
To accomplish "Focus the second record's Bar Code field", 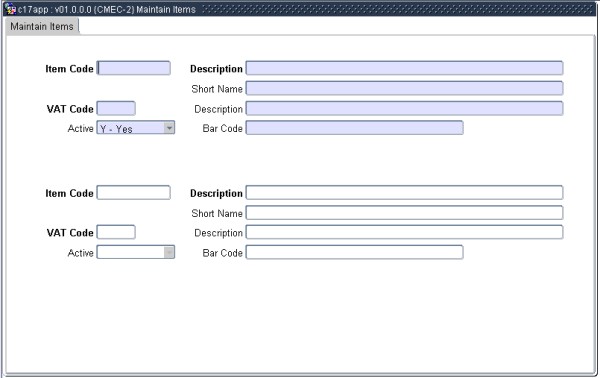I will pyautogui.click(x=354, y=252).
